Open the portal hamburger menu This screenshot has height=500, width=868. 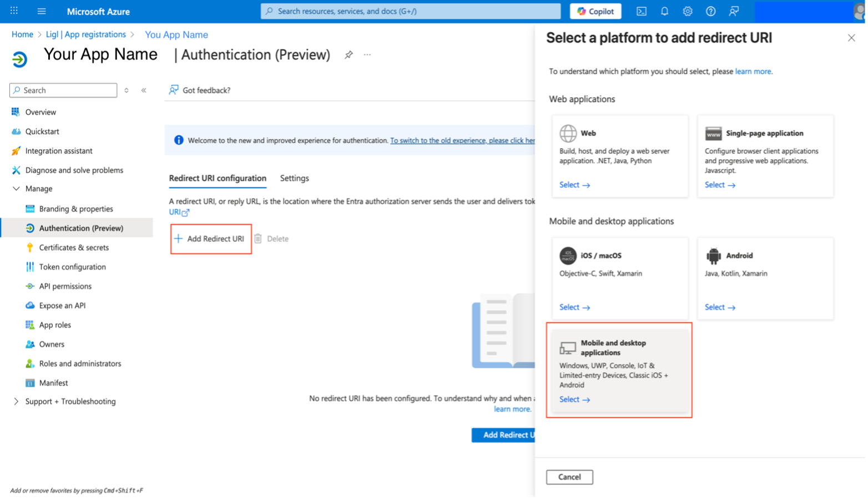pos(42,11)
